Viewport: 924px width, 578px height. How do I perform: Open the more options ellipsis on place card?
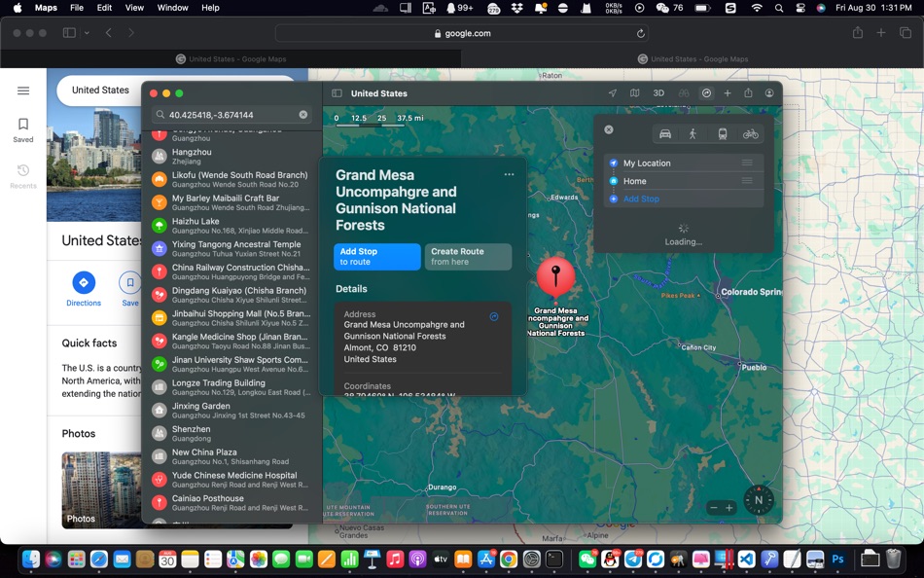tap(509, 174)
